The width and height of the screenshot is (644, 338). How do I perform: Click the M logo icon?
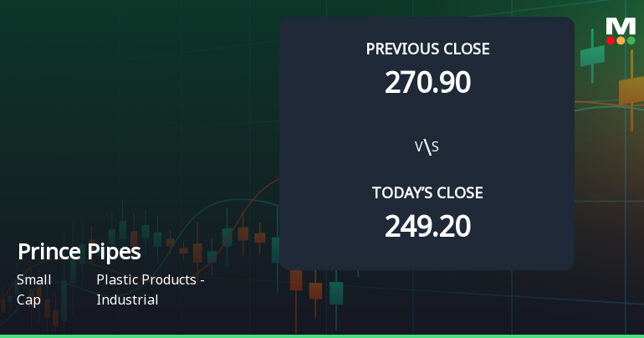621,24
